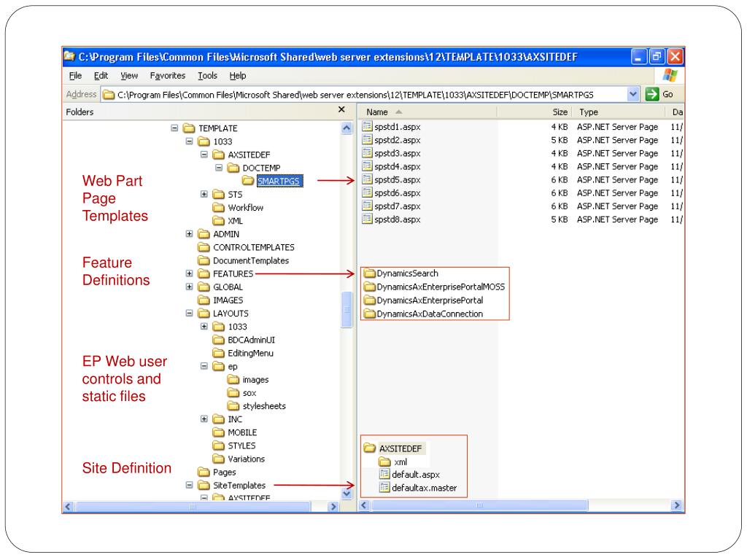Screen dimensions: 747x560
Task: Expand the ADMIN folder node
Action: click(x=189, y=234)
